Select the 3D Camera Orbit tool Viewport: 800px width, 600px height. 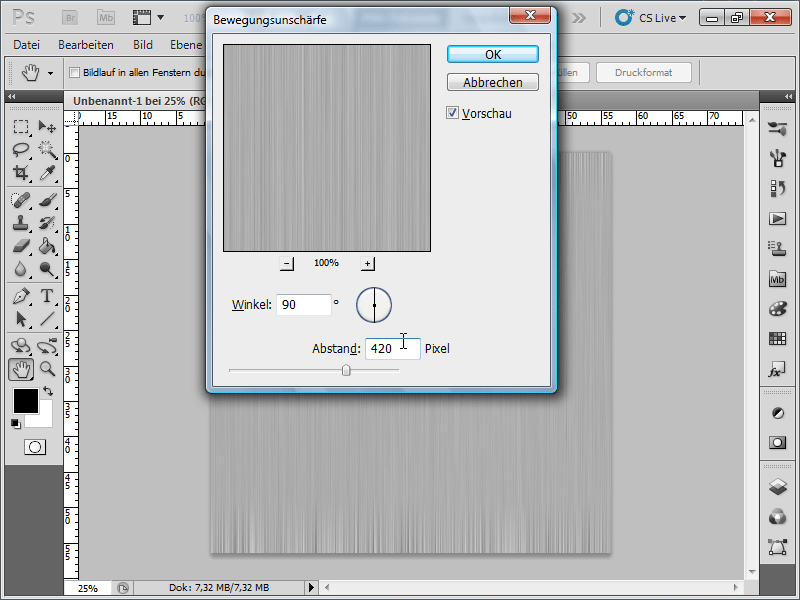(47, 346)
